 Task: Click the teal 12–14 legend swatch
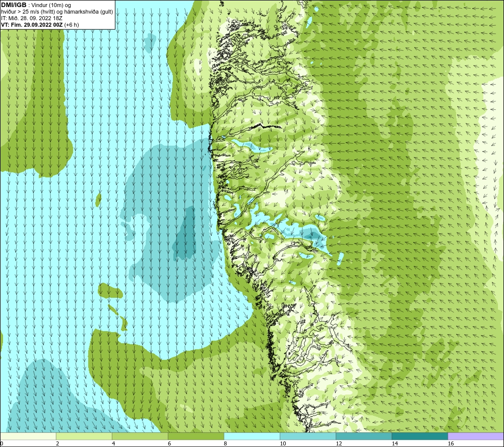click(x=364, y=436)
